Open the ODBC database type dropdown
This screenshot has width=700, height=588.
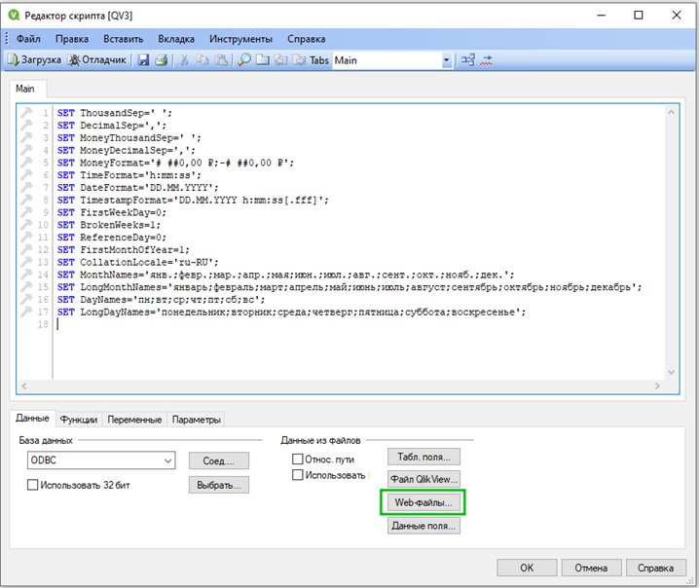coord(101,459)
